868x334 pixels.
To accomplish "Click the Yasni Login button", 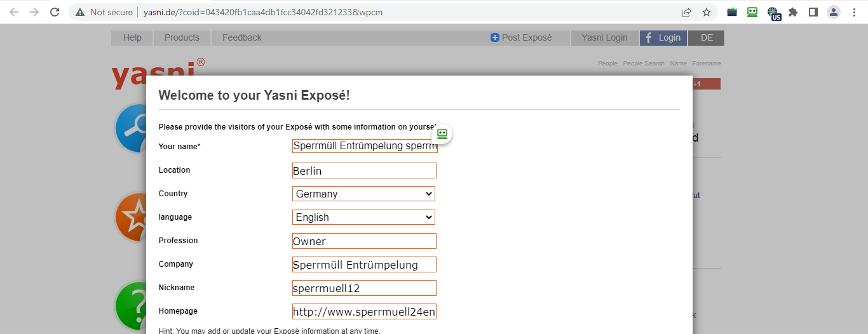I will [604, 37].
